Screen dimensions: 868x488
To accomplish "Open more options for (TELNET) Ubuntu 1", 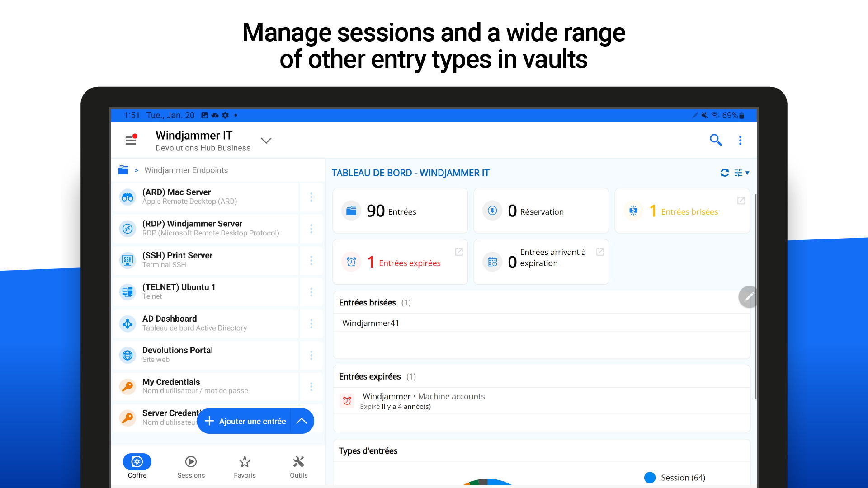I will pyautogui.click(x=311, y=292).
